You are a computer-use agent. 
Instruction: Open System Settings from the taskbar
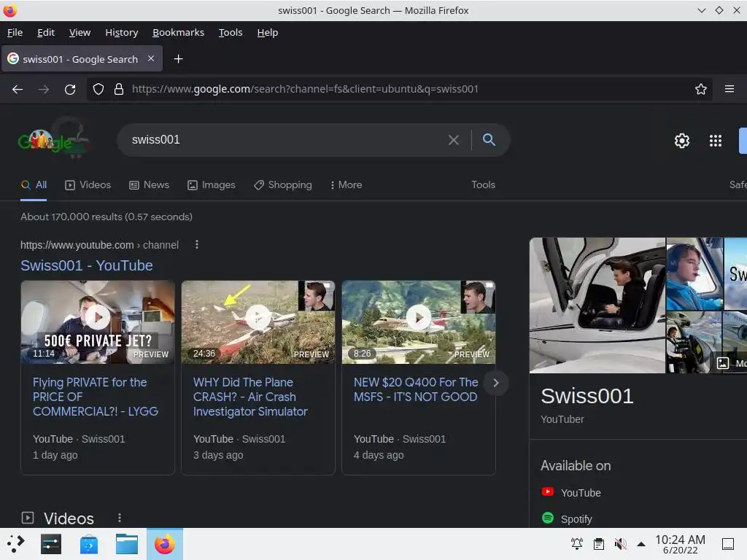coord(51,544)
